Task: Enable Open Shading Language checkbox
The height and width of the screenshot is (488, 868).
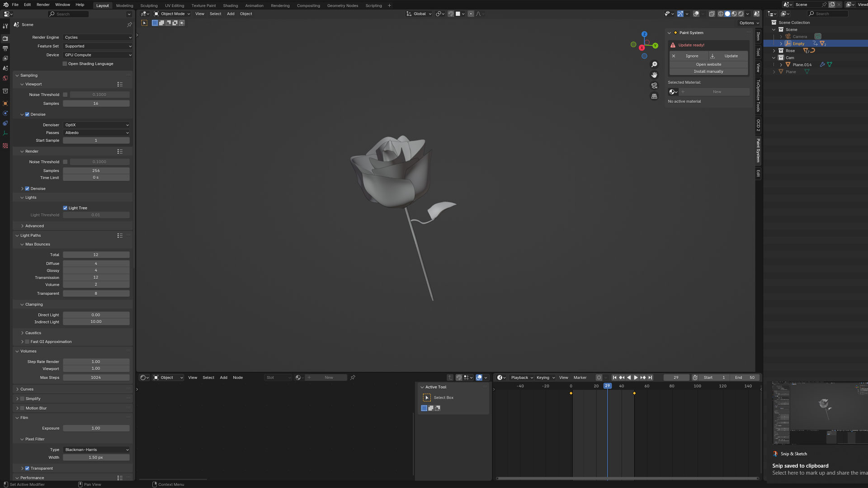Action: [x=65, y=64]
